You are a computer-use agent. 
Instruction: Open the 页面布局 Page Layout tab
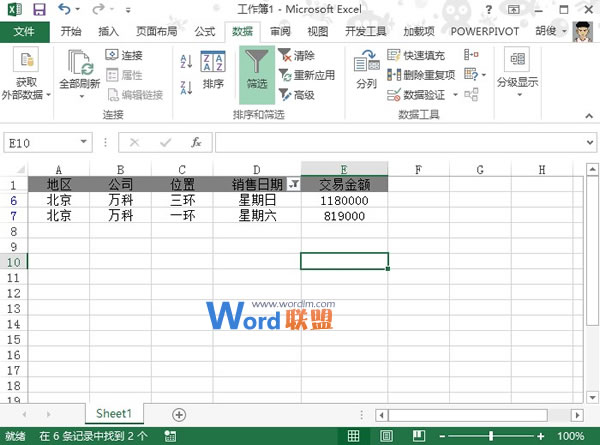[157, 31]
